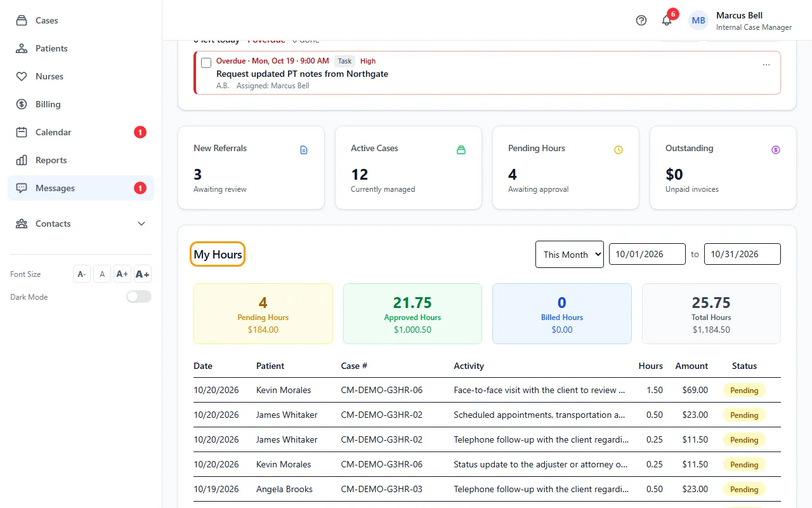
Task: Click the Marcus Bell user name
Action: [739, 15]
